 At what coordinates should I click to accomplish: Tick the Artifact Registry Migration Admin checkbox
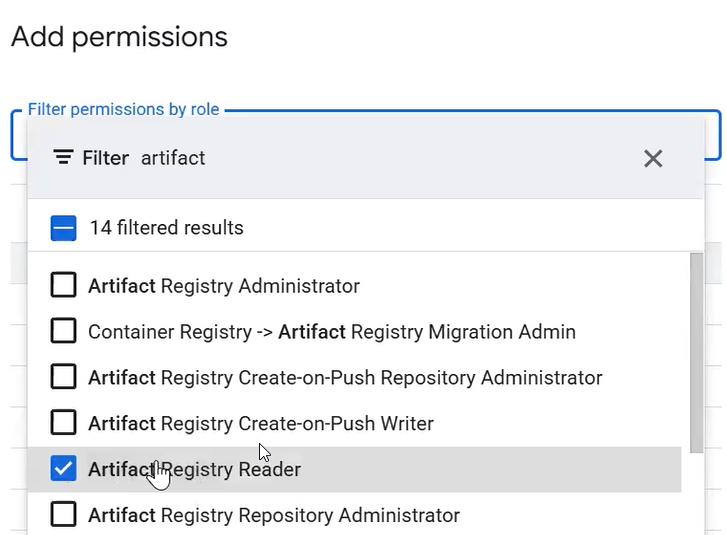click(63, 331)
